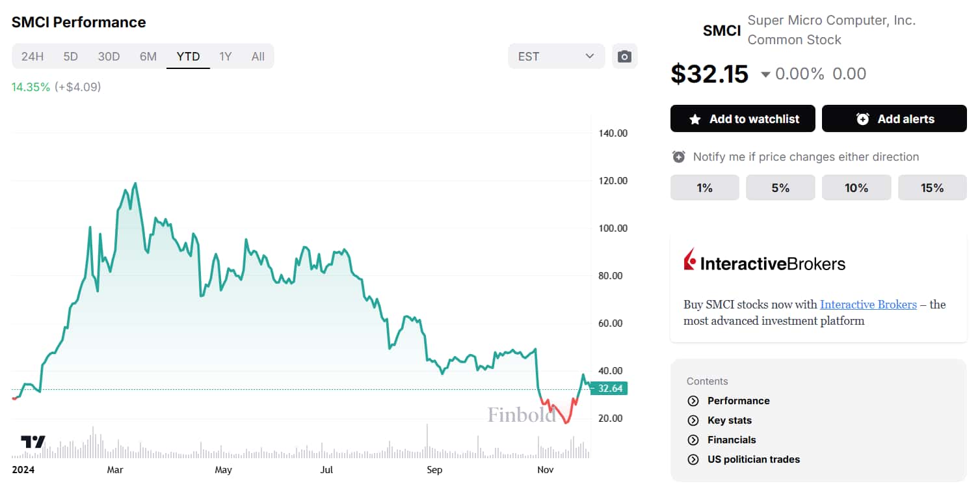Viewport: 980px width, 494px height.
Task: Click the arrow icon beside Financials
Action: click(693, 440)
